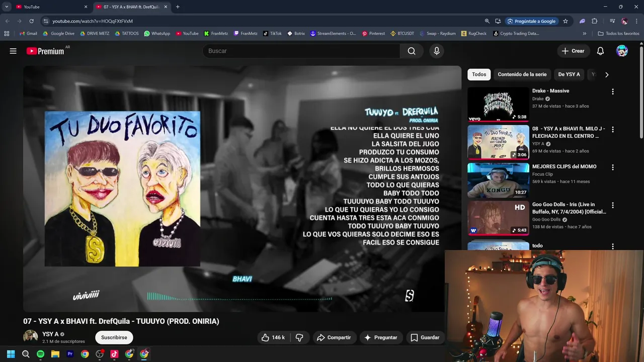Open TikTok app from the taskbar
644x362 pixels.
click(x=114, y=354)
